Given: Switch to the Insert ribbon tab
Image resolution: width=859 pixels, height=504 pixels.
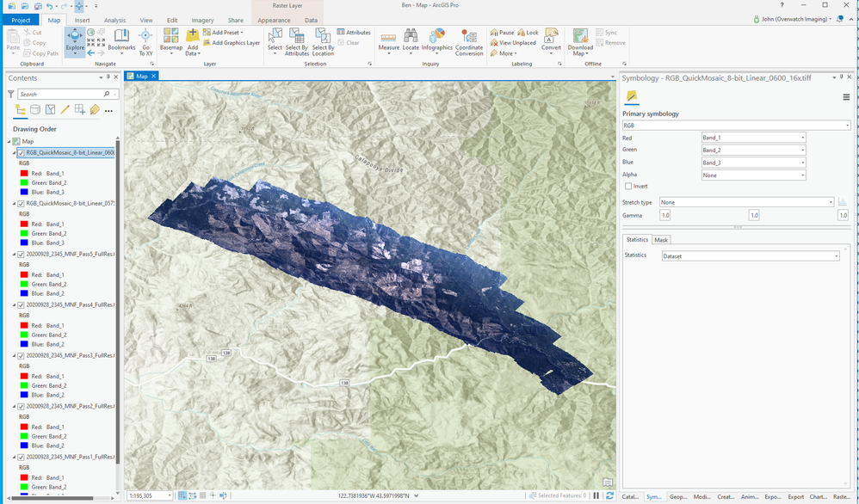Looking at the screenshot, I should pyautogui.click(x=82, y=21).
